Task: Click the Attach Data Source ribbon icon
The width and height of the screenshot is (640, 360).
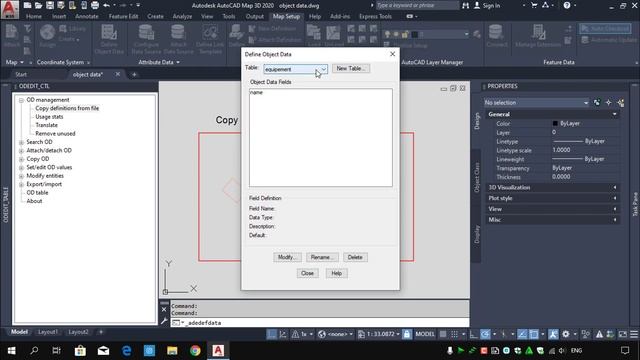Action: click(178, 39)
